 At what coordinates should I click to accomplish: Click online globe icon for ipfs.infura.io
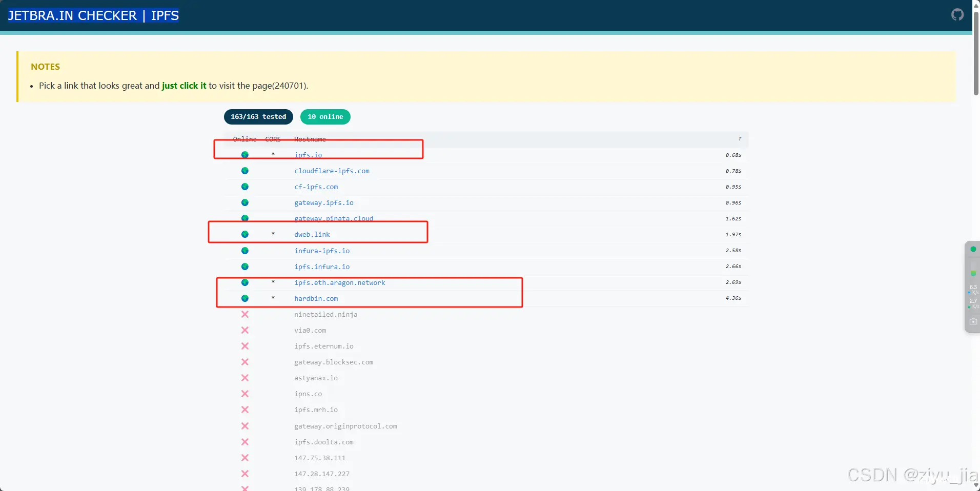tap(245, 267)
